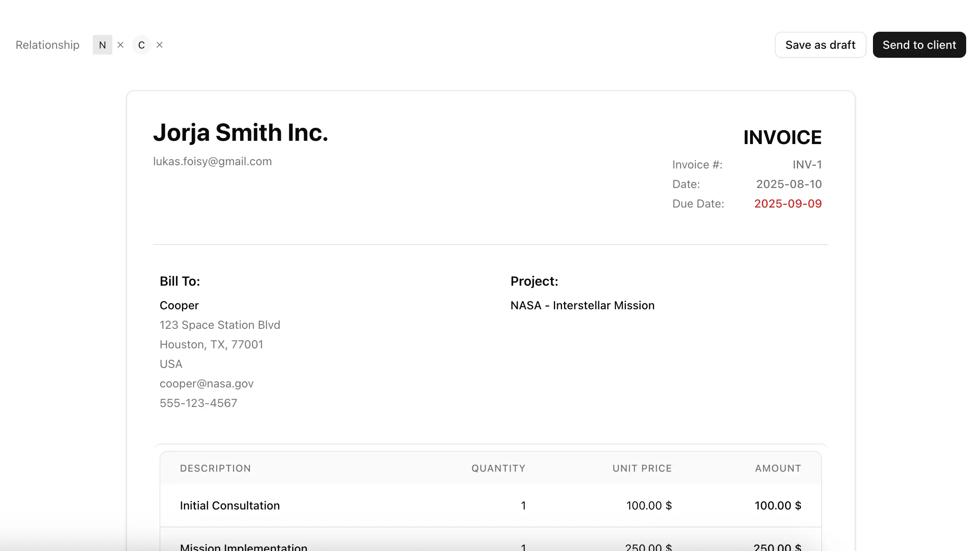
Task: Save the invoice as draft
Action: (x=820, y=45)
